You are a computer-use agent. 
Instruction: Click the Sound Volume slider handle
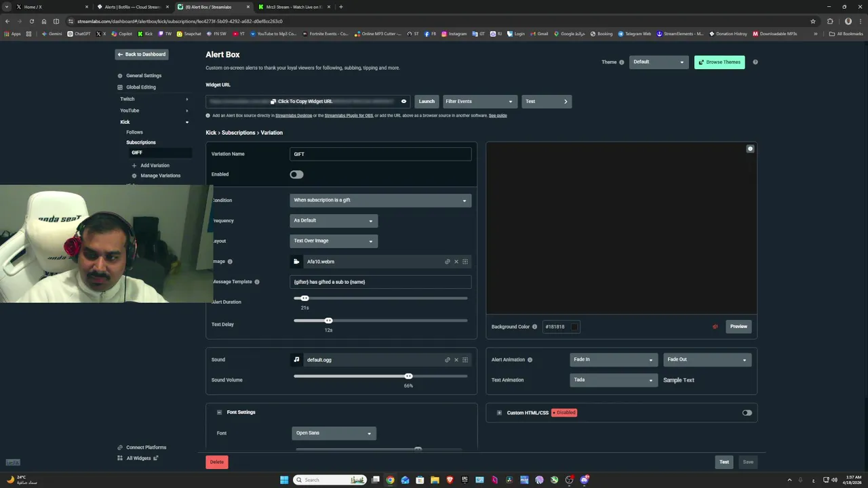tap(408, 376)
